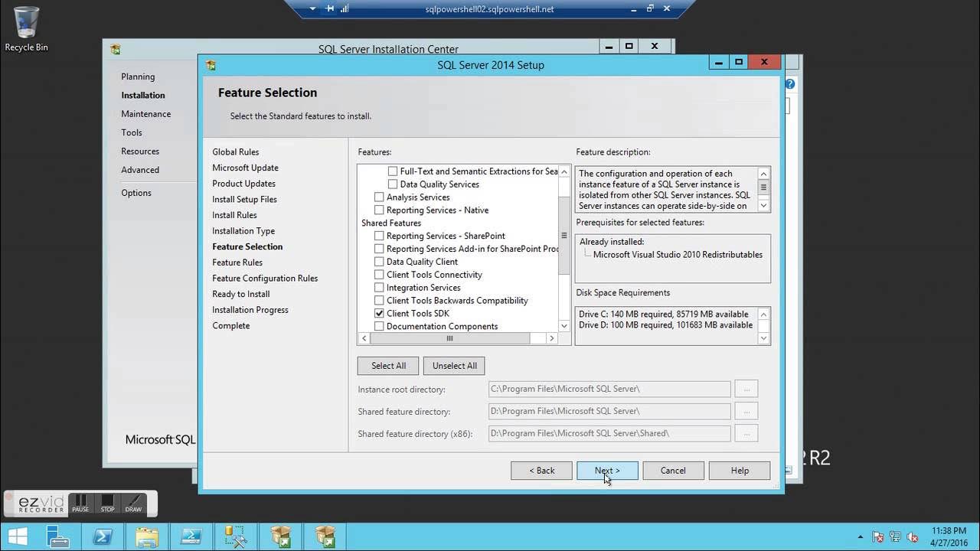Uncheck the Client Tools SDK feature

(x=379, y=314)
